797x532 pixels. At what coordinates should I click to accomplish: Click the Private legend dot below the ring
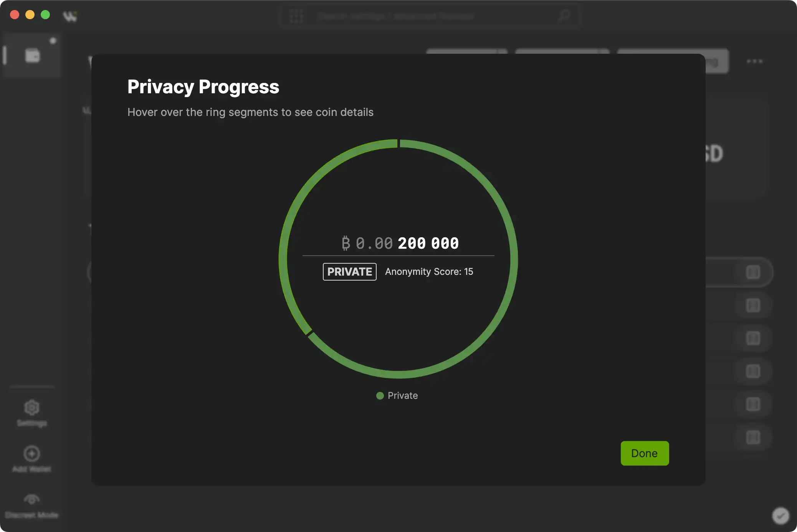pyautogui.click(x=380, y=395)
